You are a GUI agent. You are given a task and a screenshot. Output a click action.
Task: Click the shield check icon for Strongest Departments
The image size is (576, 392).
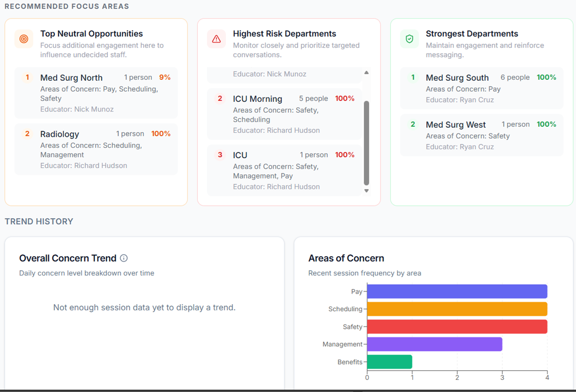pos(410,39)
